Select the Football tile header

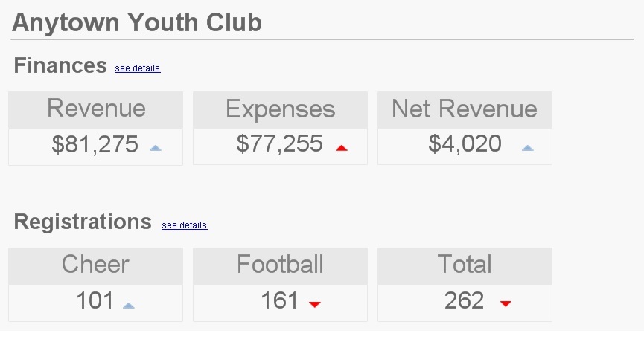point(280,265)
